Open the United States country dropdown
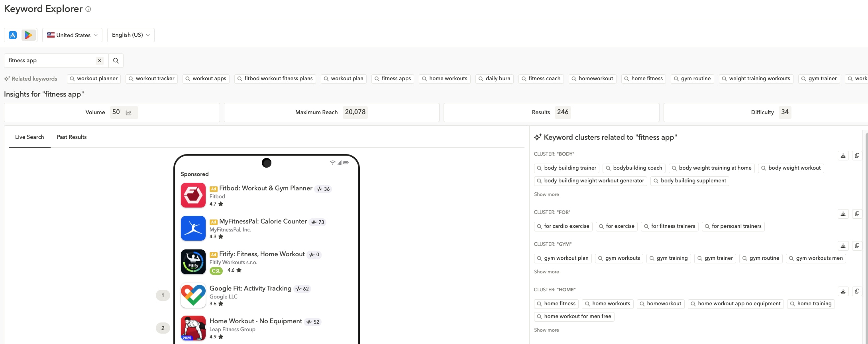868x344 pixels. coord(72,35)
